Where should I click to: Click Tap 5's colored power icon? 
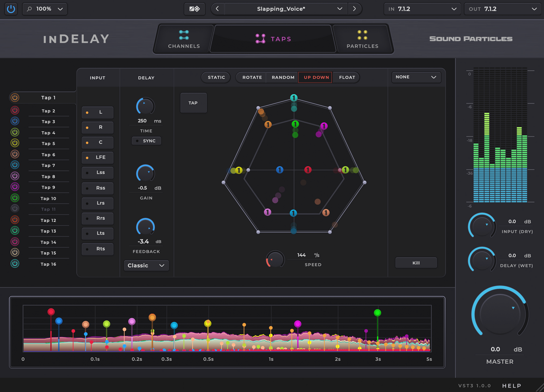click(15, 143)
